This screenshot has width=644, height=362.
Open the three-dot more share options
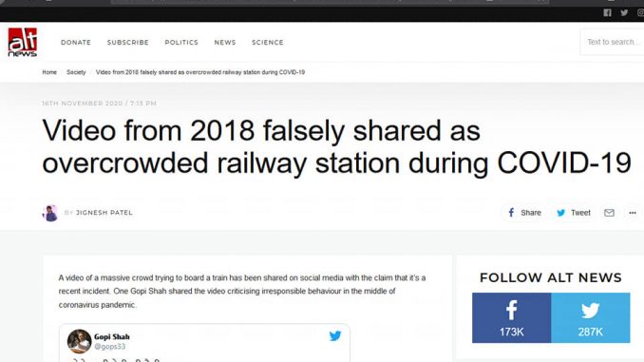point(633,213)
